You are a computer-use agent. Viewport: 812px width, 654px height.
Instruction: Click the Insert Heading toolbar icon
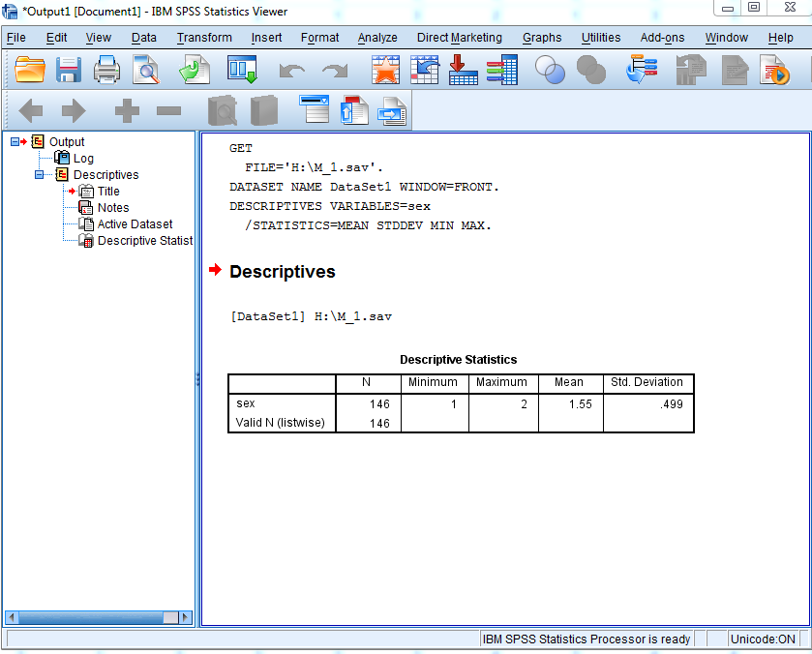(314, 109)
